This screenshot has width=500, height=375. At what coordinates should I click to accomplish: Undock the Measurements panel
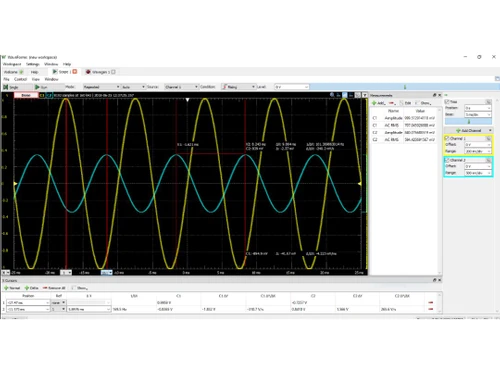point(434,95)
